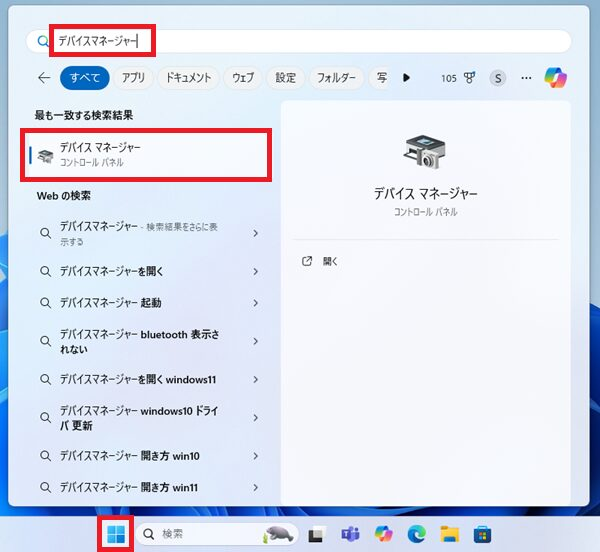The image size is (600, 552).
Task: Click the taskbar 検索 search box
Action: [217, 534]
